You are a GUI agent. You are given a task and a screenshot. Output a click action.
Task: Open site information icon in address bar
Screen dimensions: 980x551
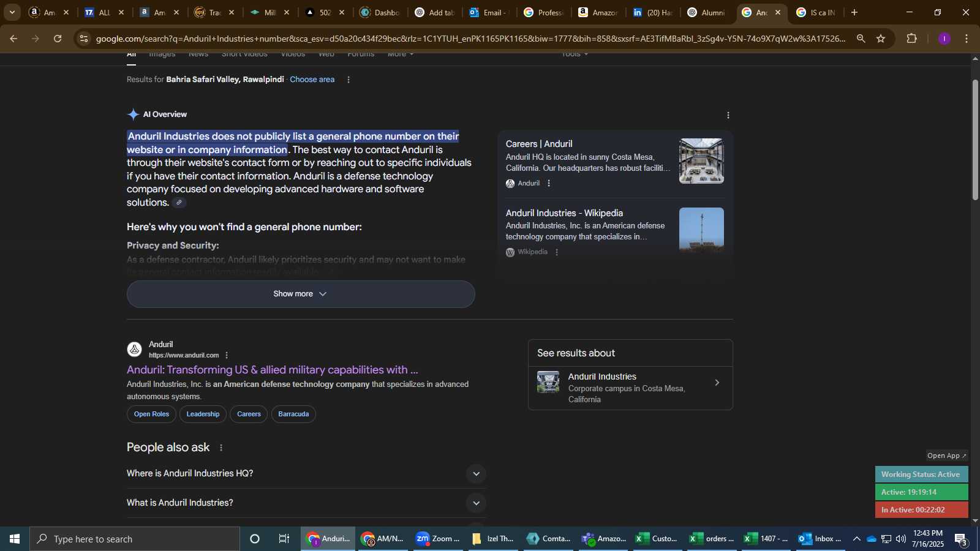tap(85, 39)
